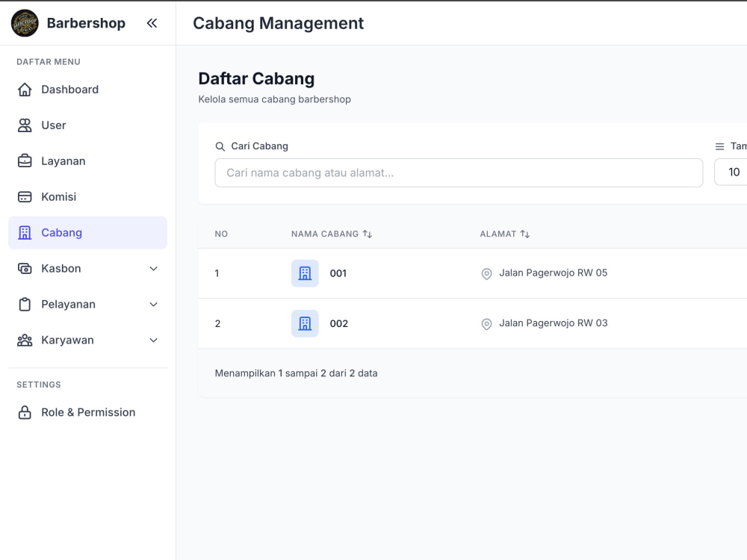Viewport: 747px width, 560px height.
Task: Click the Menampilkan 1 sampai 2 text
Action: pos(296,373)
